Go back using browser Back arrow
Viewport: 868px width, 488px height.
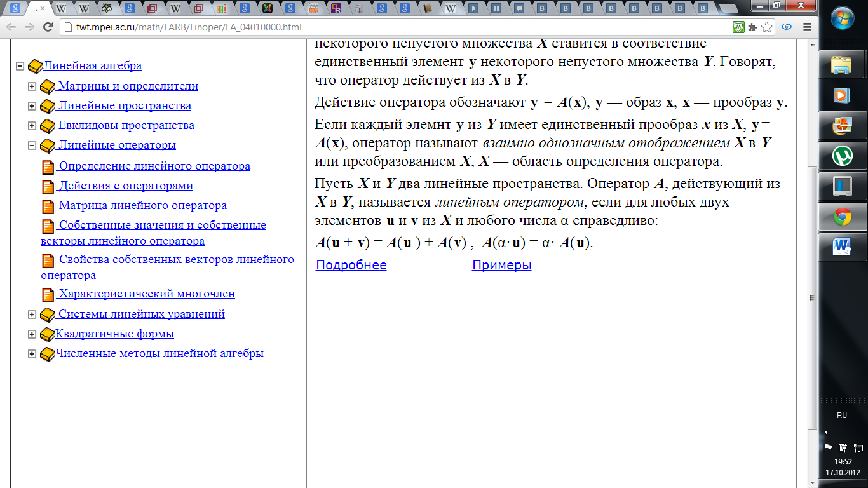click(x=12, y=27)
